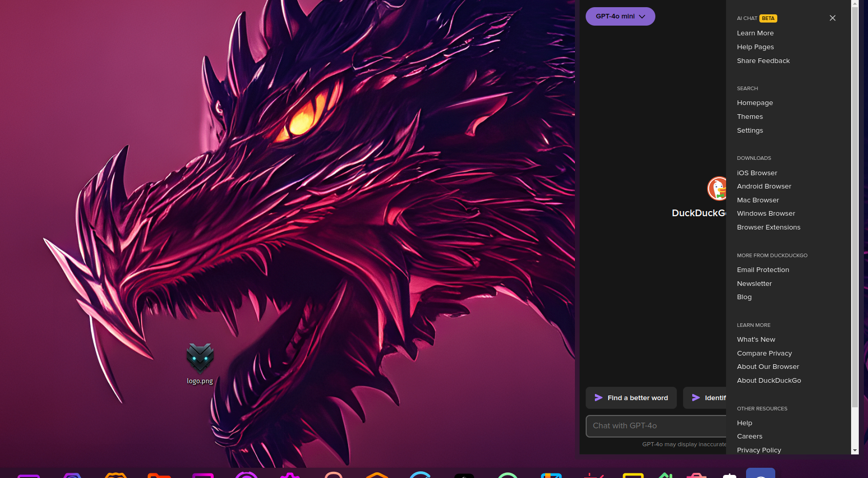The image size is (868, 478).
Task: Open the Newsletter link
Action: (x=754, y=284)
